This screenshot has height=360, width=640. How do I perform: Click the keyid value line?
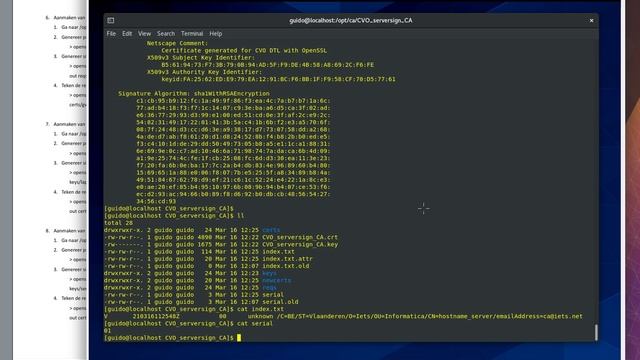[278, 79]
